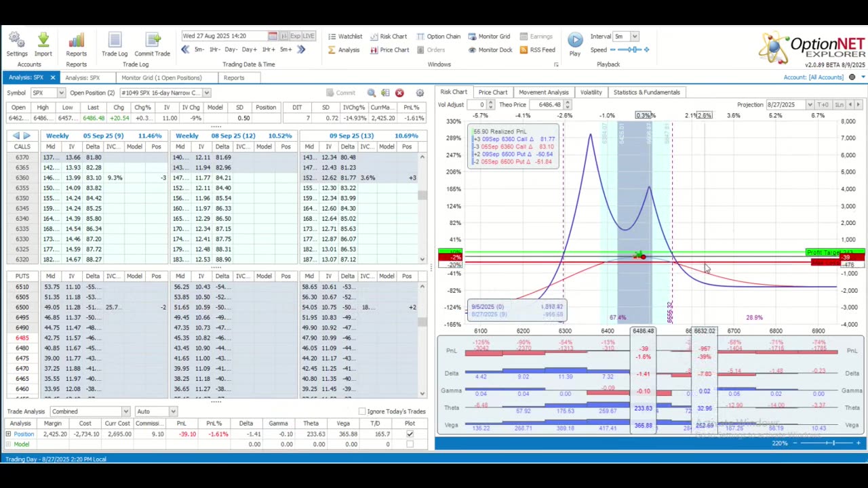868x488 pixels.
Task: Select the Movement Analysis tab
Action: [x=544, y=92]
